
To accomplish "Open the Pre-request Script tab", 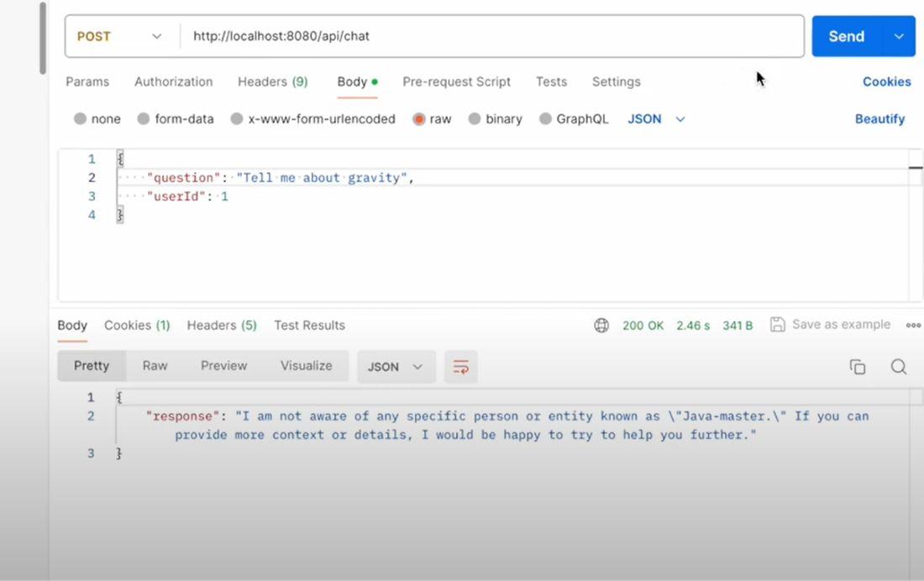I will (x=457, y=82).
